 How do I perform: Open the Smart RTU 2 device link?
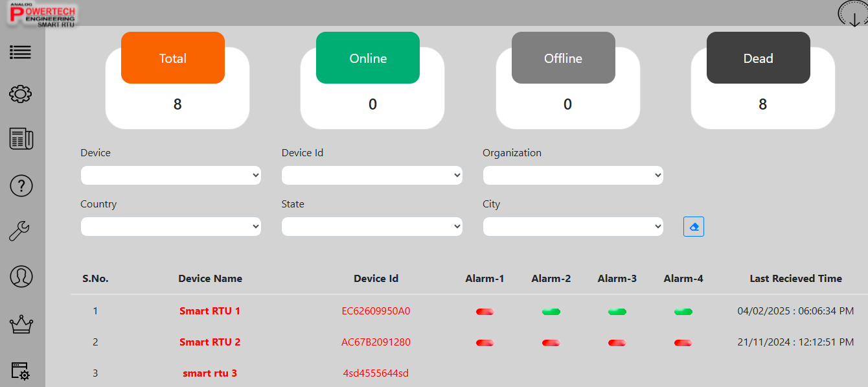click(x=210, y=342)
